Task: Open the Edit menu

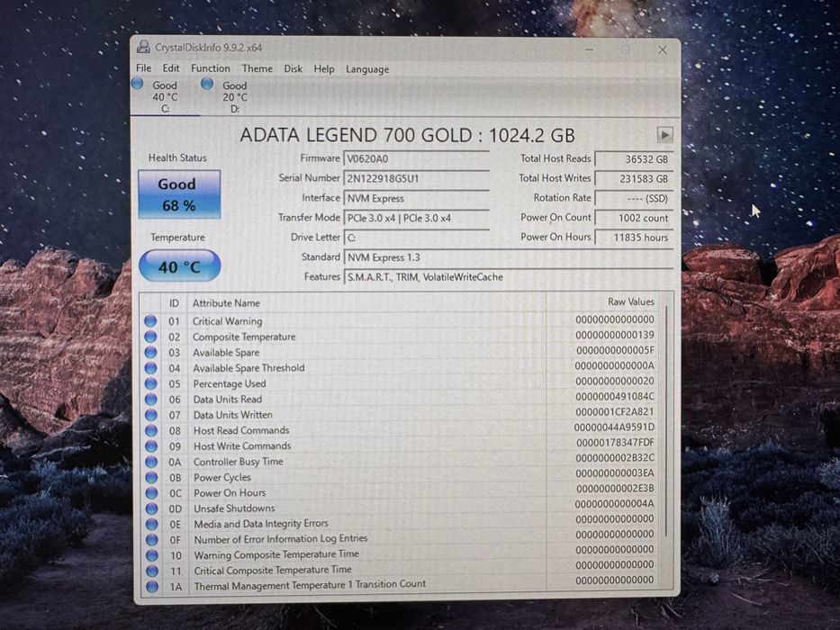Action: pos(171,68)
